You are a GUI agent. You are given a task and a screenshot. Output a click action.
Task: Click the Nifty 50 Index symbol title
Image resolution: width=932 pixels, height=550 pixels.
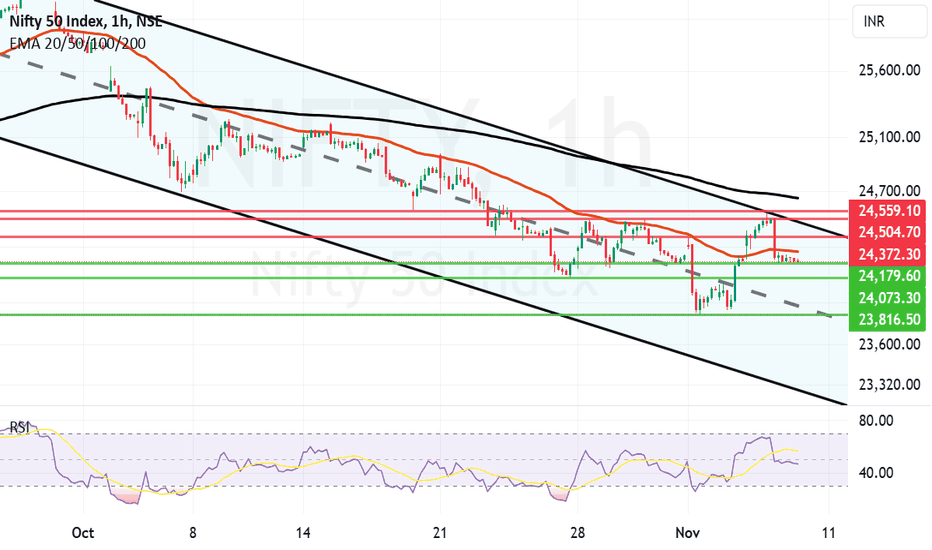pos(85,22)
